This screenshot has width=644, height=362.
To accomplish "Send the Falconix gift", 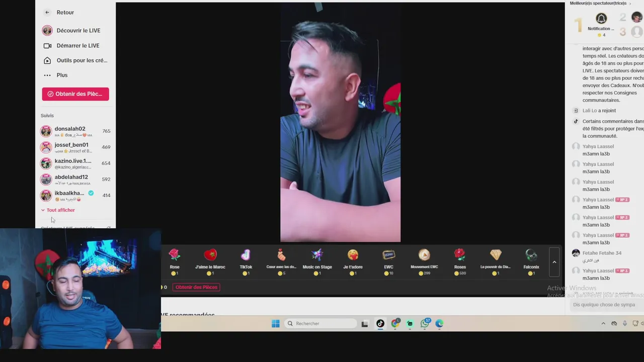I will click(531, 262).
